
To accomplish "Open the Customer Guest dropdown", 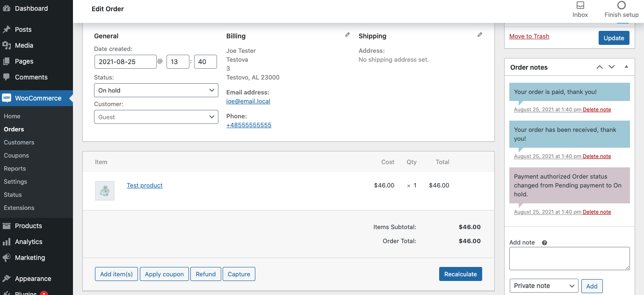I will pos(156,117).
